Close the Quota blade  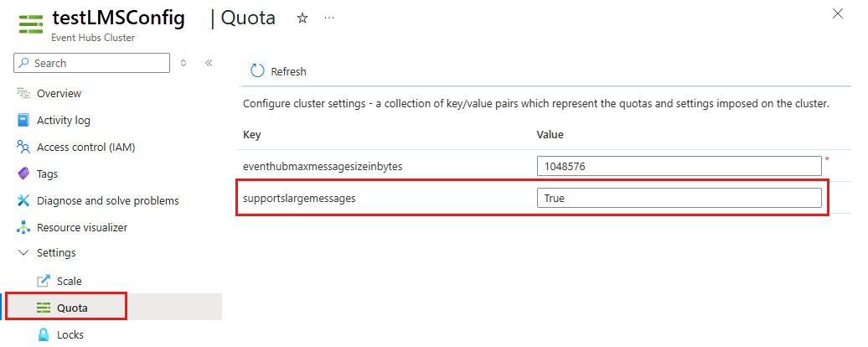pyautogui.click(x=837, y=13)
